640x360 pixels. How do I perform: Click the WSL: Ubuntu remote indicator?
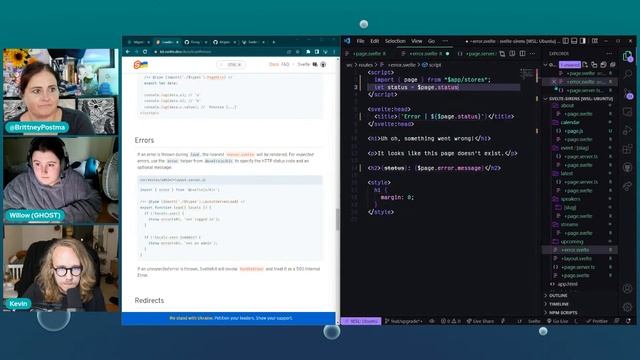(361, 321)
